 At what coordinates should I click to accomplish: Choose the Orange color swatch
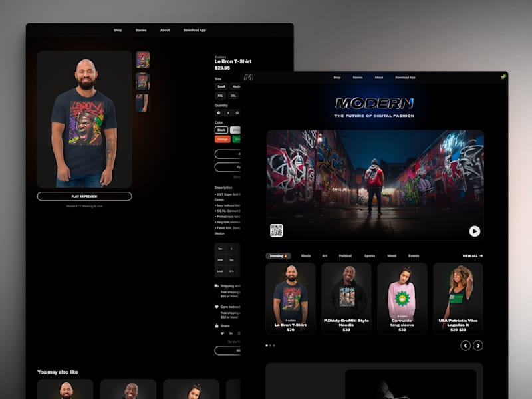(x=223, y=139)
